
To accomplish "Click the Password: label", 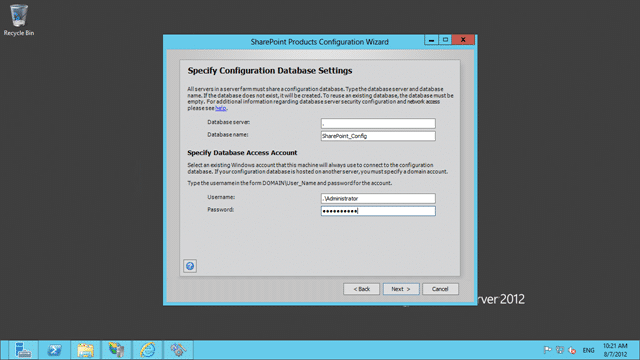I will 220,210.
